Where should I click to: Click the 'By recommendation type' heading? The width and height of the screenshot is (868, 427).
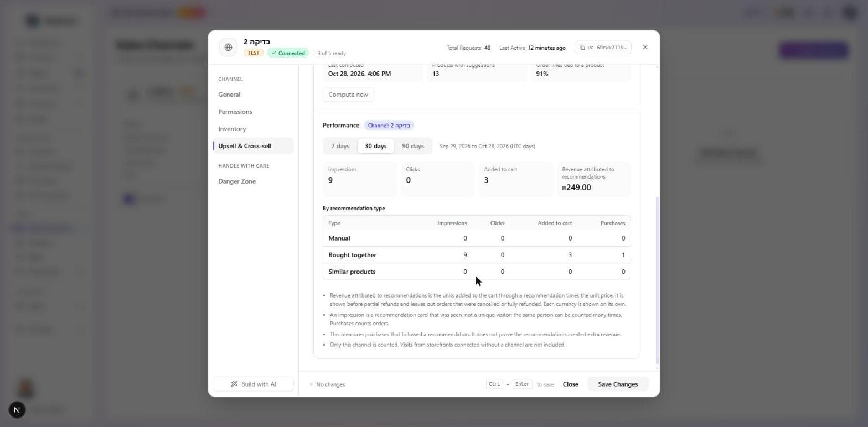click(354, 209)
